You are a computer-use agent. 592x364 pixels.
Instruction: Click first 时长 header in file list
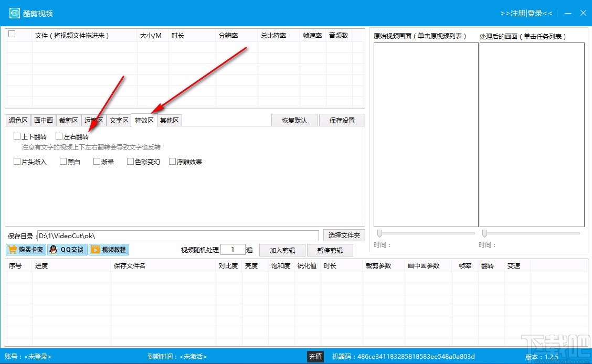pyautogui.click(x=192, y=36)
